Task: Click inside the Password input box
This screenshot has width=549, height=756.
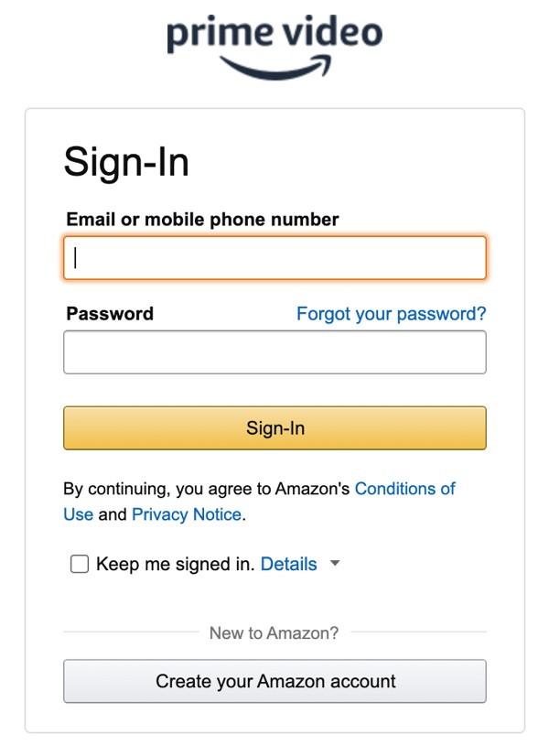Action: 274,352
